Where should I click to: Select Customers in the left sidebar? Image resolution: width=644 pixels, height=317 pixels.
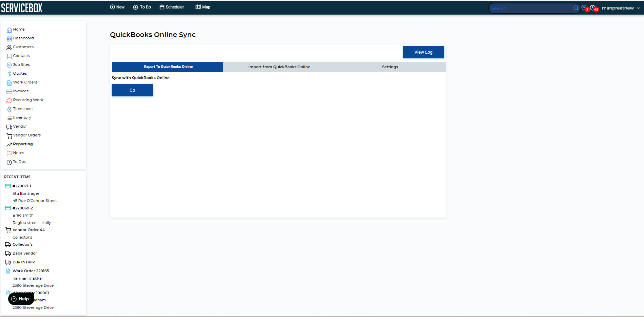(x=23, y=47)
